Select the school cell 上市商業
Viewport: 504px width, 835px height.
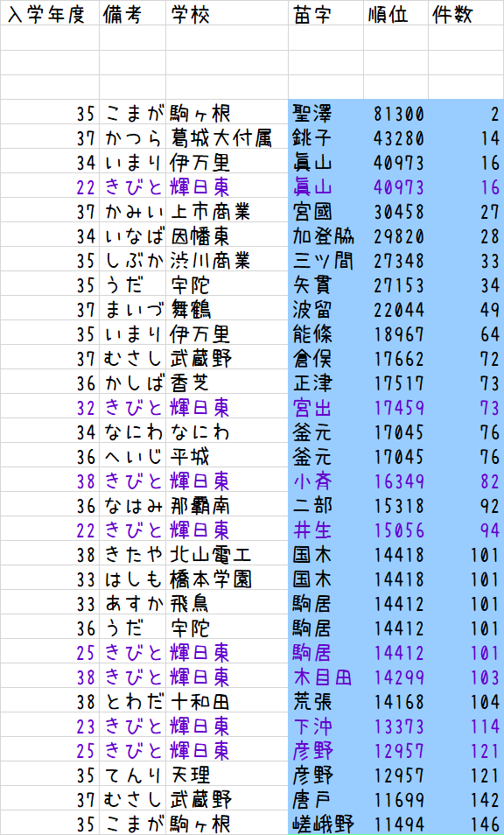coord(227,210)
